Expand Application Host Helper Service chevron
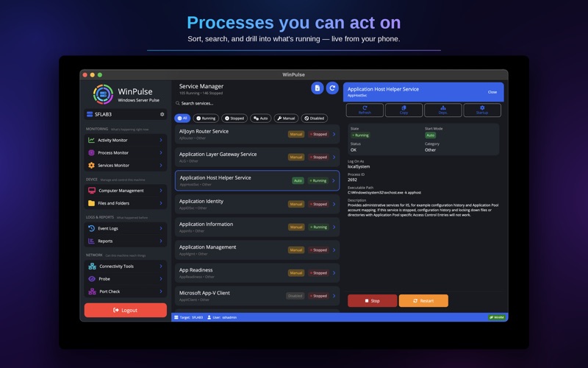 pyautogui.click(x=334, y=180)
